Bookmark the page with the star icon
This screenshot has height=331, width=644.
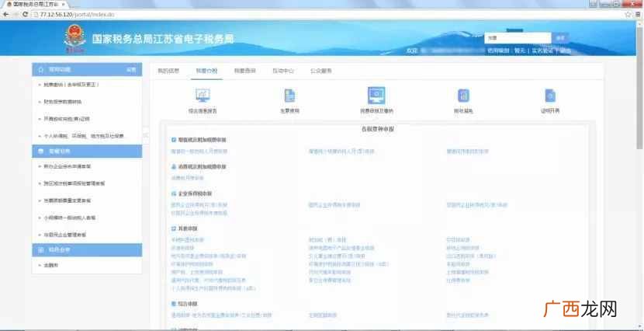[628, 15]
